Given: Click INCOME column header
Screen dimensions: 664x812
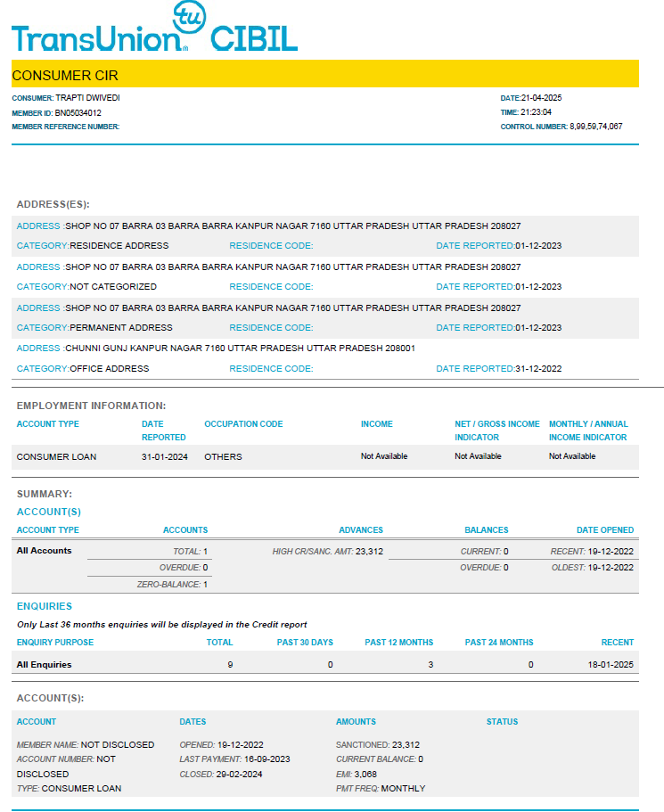Looking at the screenshot, I should click(376, 424).
